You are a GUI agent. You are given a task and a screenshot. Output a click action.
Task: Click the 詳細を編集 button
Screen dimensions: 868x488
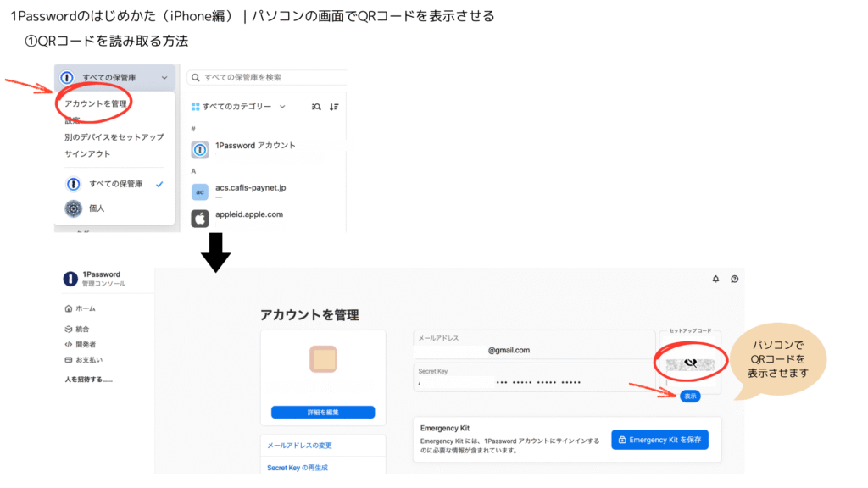tap(323, 413)
